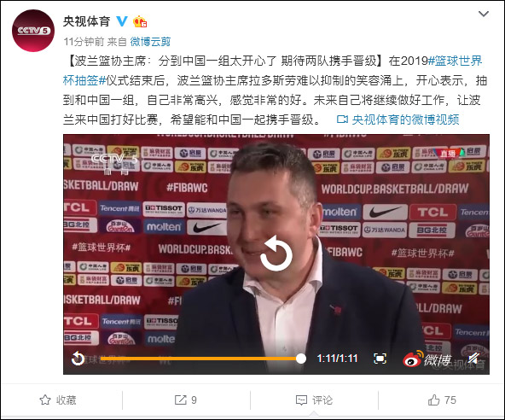Click the blue verified V badge
This screenshot has height=420, width=505.
(122, 21)
